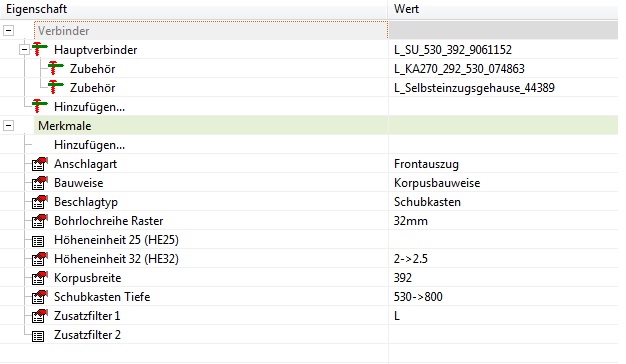This screenshot has height=364, width=626.
Task: Click the empty Zusatzfilter 2 value field
Action: (x=503, y=335)
